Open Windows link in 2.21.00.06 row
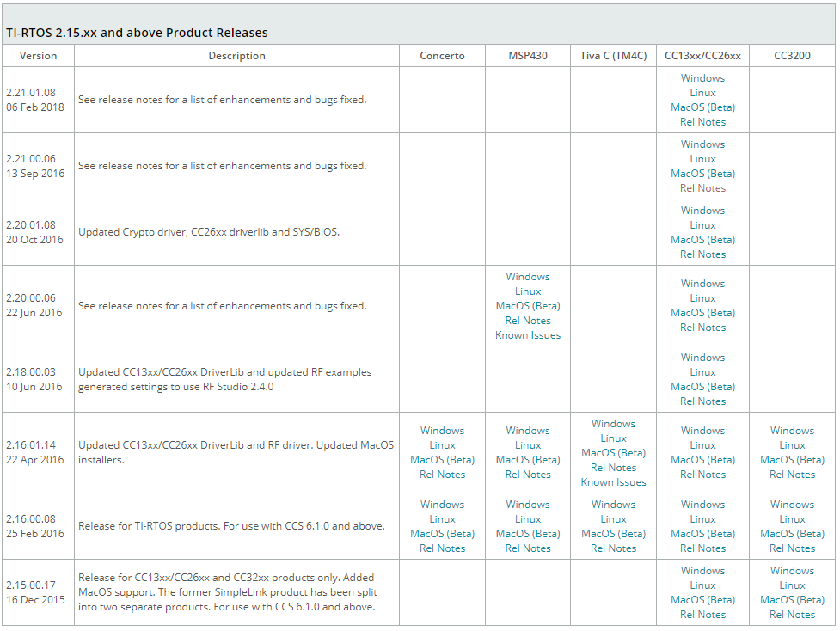Screen dimensions: 840x631 [x=702, y=144]
